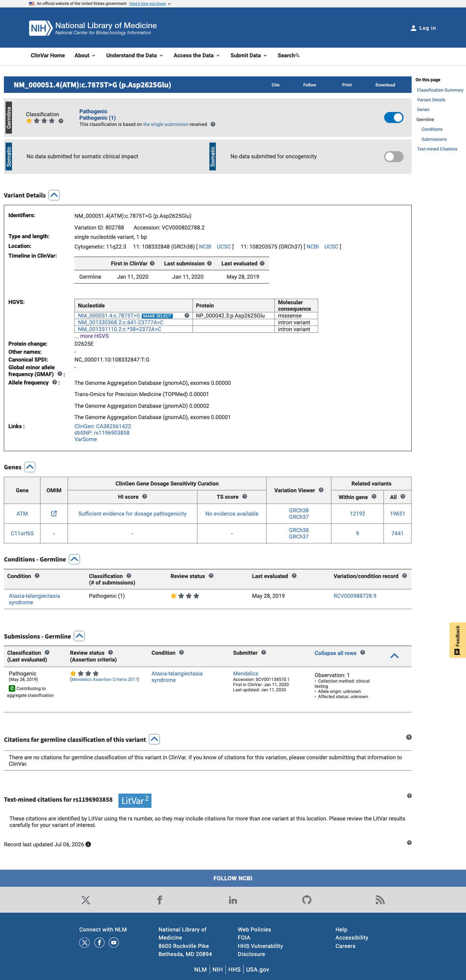Open the 12192 within-gene variants link
The image size is (466, 980).
(357, 514)
